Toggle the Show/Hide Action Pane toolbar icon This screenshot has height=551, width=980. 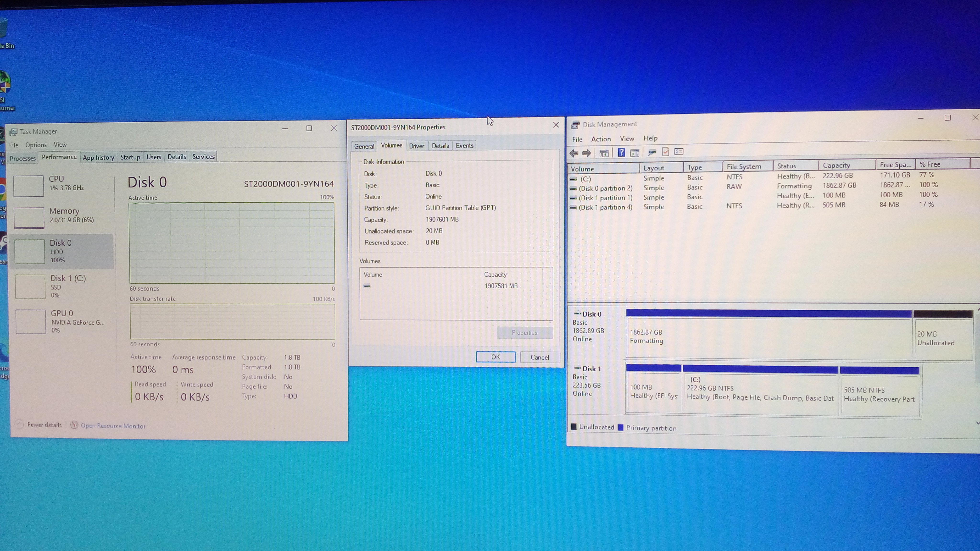tap(635, 153)
